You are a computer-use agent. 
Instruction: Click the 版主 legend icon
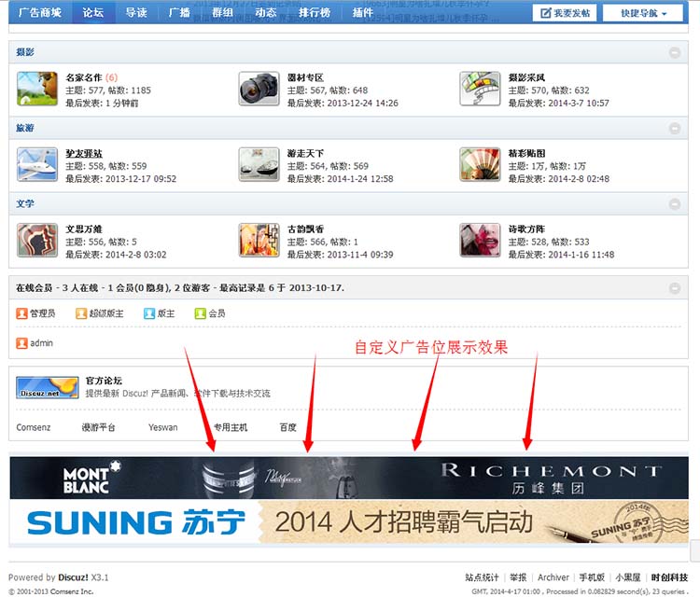tap(149, 313)
